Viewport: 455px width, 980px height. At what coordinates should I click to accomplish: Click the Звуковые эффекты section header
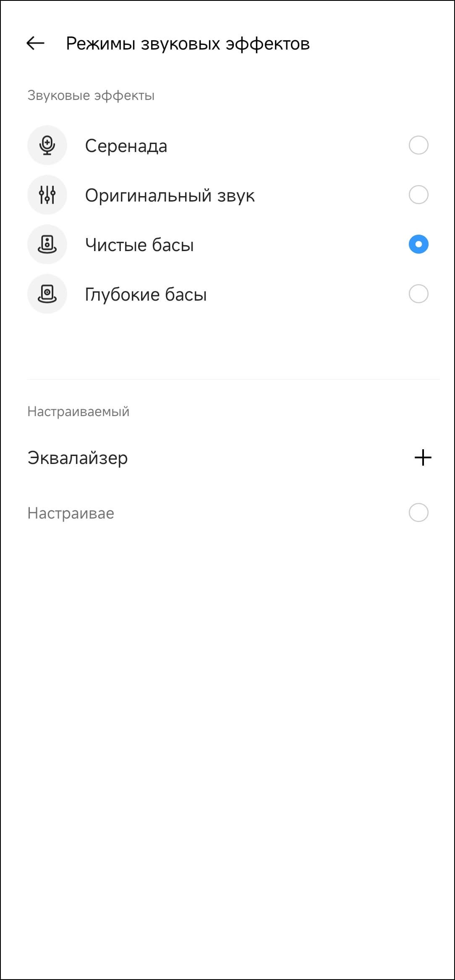91,96
